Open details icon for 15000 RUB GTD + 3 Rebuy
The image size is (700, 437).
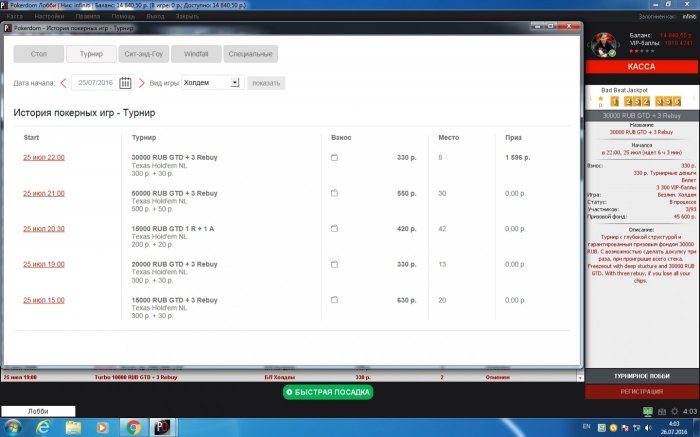point(334,300)
